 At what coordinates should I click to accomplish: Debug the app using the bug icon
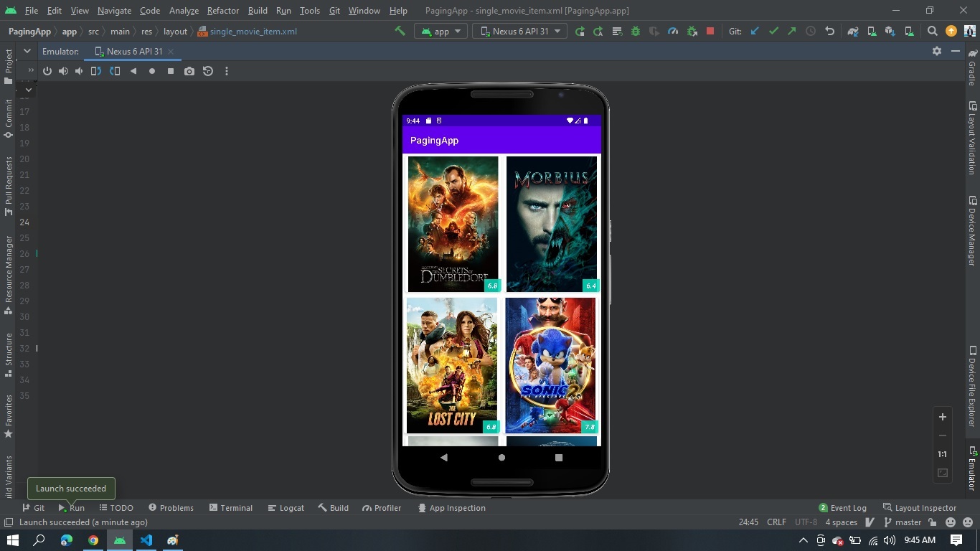636,31
